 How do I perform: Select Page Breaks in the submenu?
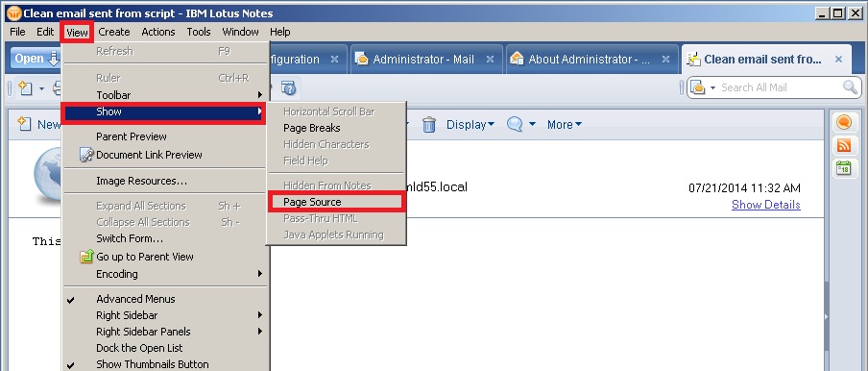click(x=337, y=128)
